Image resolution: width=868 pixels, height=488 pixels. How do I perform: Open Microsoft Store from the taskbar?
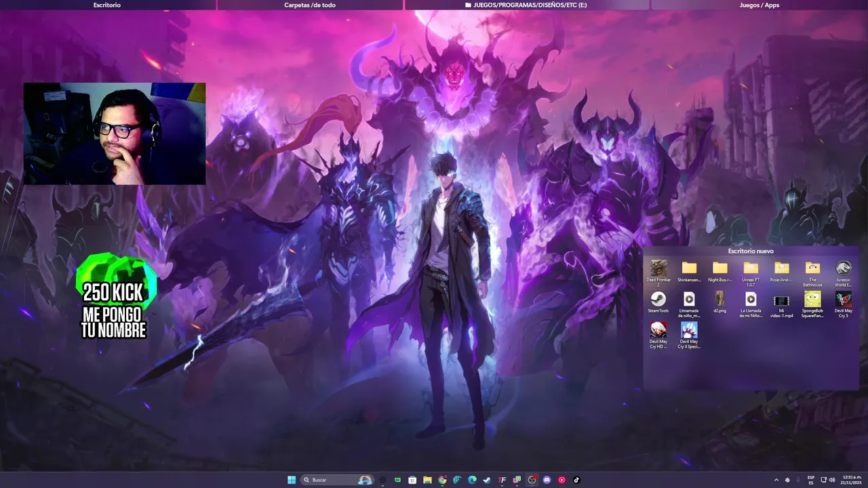pyautogui.click(x=412, y=480)
